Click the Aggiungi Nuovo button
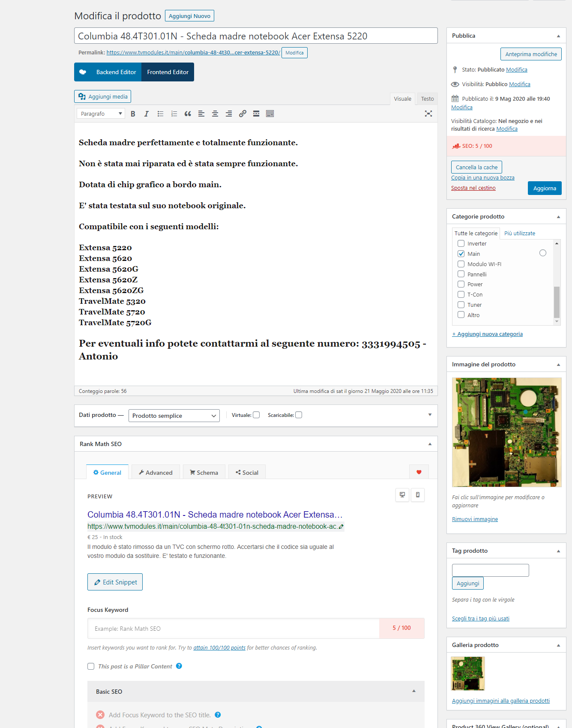This screenshot has width=572, height=728. pos(189,16)
